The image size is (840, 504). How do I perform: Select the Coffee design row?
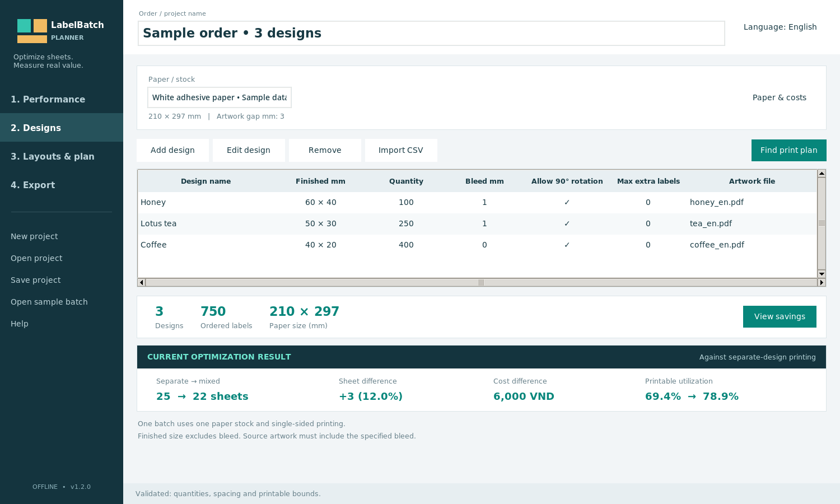[477, 245]
